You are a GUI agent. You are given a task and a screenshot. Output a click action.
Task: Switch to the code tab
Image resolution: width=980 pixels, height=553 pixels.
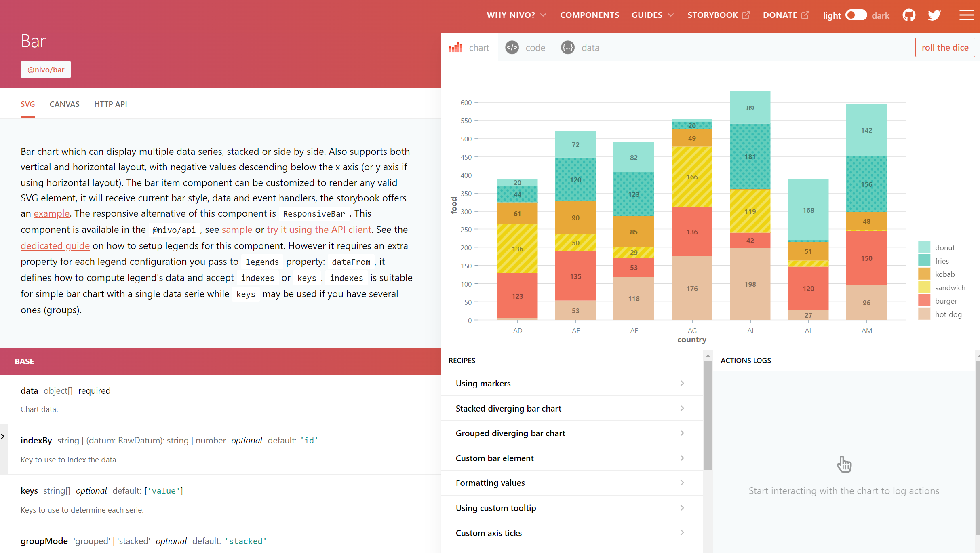click(x=525, y=48)
